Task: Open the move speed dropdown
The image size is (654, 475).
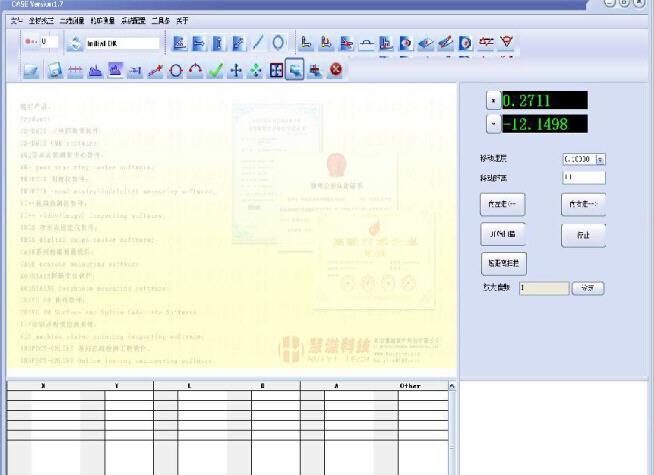Action: point(600,158)
